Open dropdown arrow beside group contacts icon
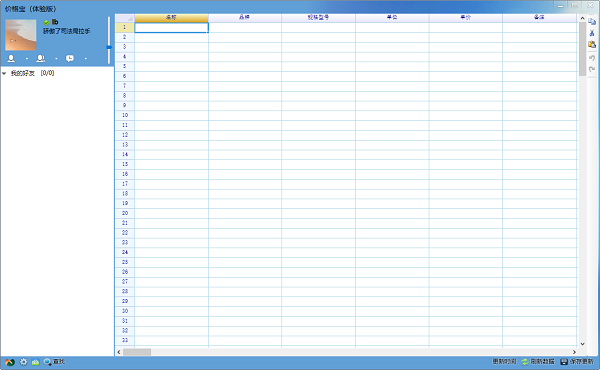Viewport: 600px width, 370px height. tap(56, 59)
